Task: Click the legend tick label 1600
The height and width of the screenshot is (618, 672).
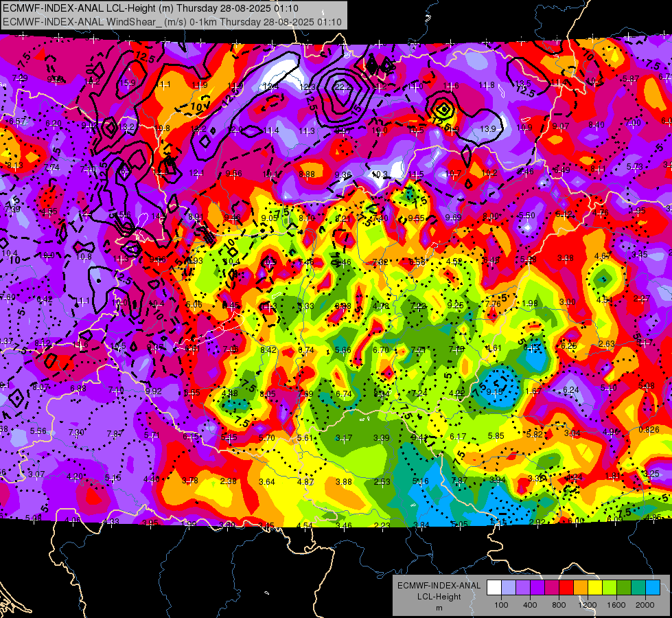Action: 616,605
